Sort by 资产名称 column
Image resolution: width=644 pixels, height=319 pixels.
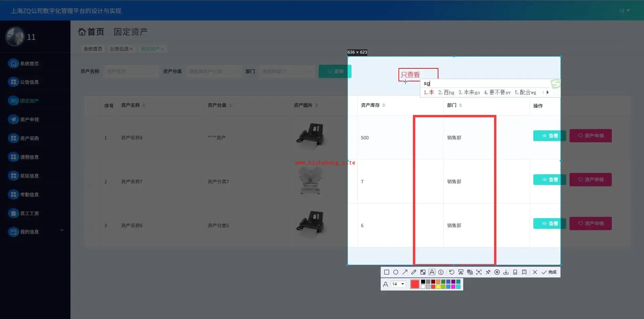tap(144, 105)
